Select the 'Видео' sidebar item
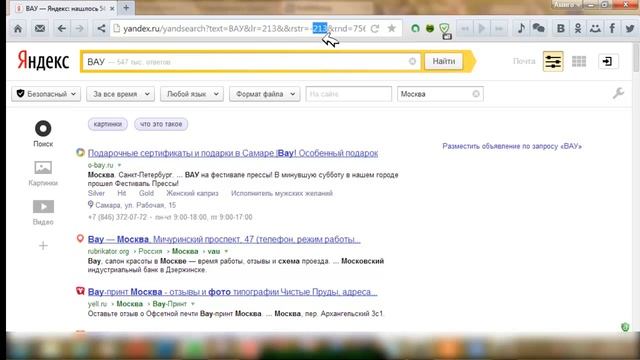Image resolution: width=640 pixels, height=360 pixels. click(x=43, y=213)
